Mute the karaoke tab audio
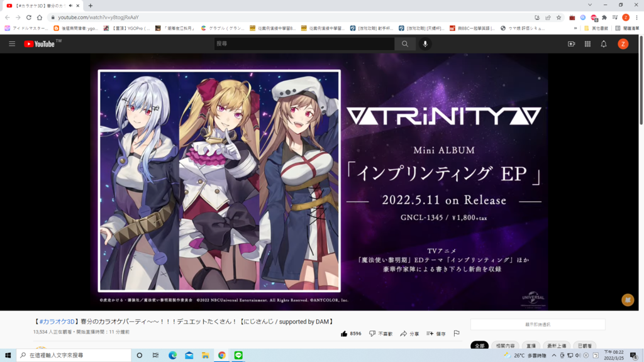The width and height of the screenshot is (644, 362). pyautogui.click(x=70, y=6)
